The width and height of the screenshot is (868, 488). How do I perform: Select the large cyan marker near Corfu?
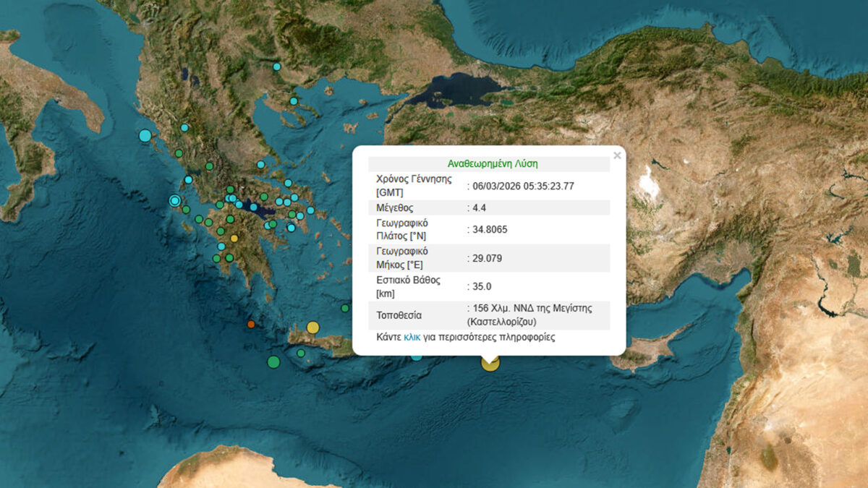[x=145, y=135]
